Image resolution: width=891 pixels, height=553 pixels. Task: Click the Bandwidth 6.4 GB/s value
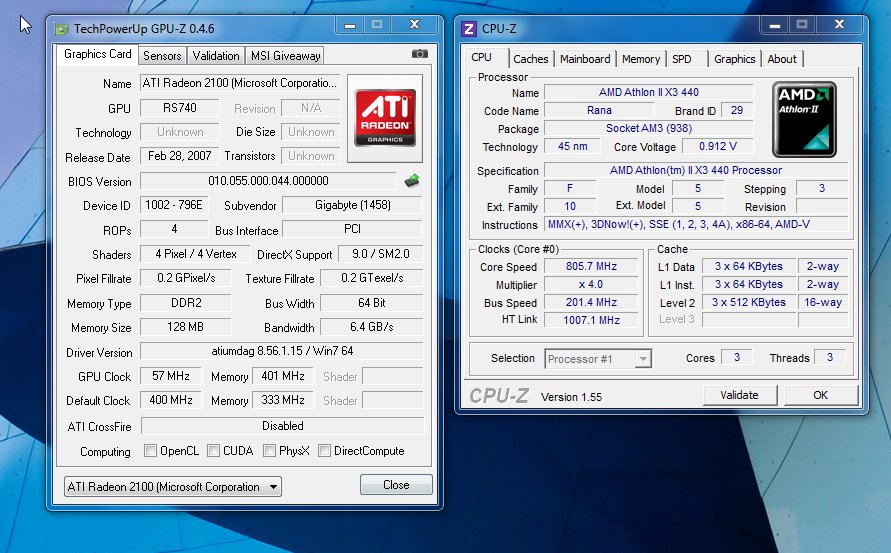coord(372,327)
